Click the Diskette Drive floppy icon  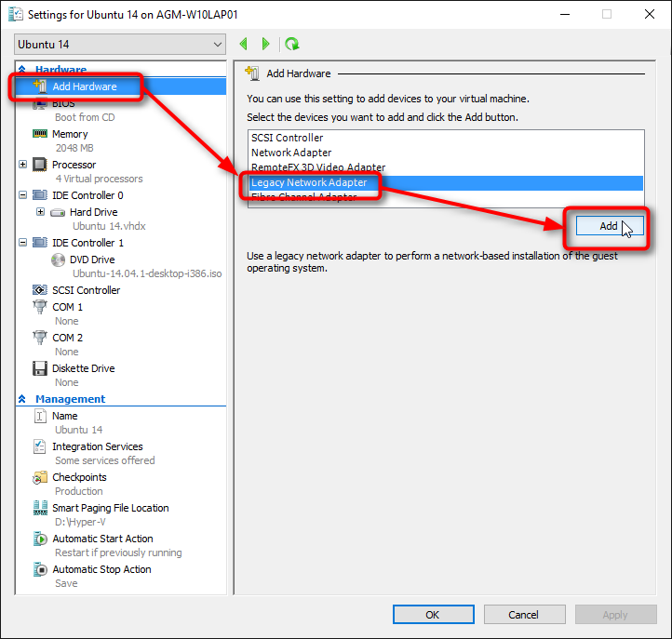(40, 368)
